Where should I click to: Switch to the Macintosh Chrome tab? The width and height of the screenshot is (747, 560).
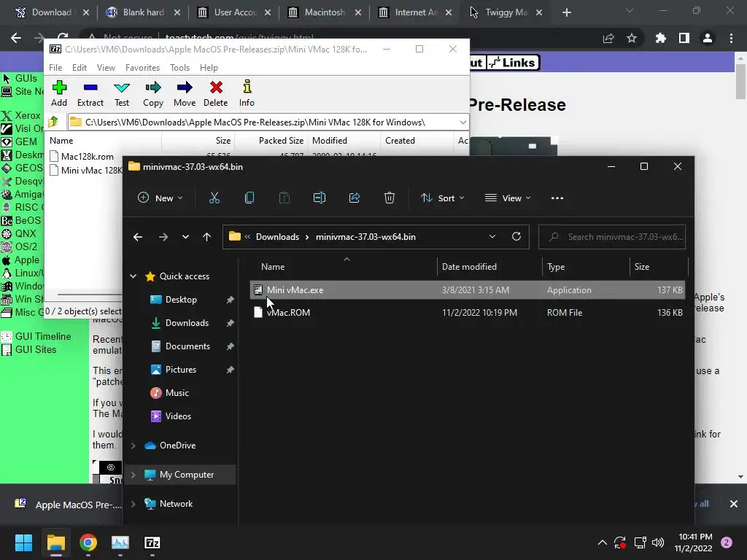click(x=324, y=12)
